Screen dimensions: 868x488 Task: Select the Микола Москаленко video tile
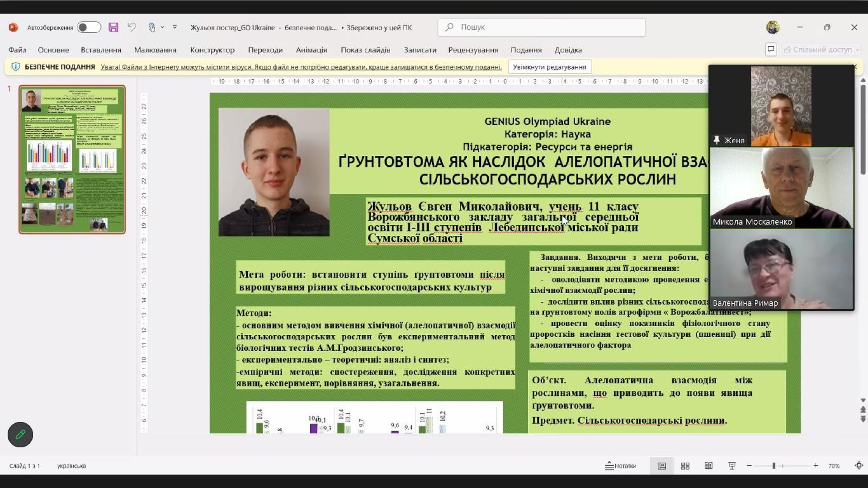[781, 188]
